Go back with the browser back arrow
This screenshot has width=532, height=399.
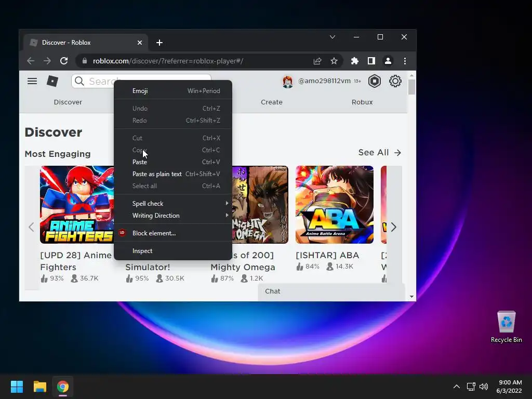pos(31,61)
